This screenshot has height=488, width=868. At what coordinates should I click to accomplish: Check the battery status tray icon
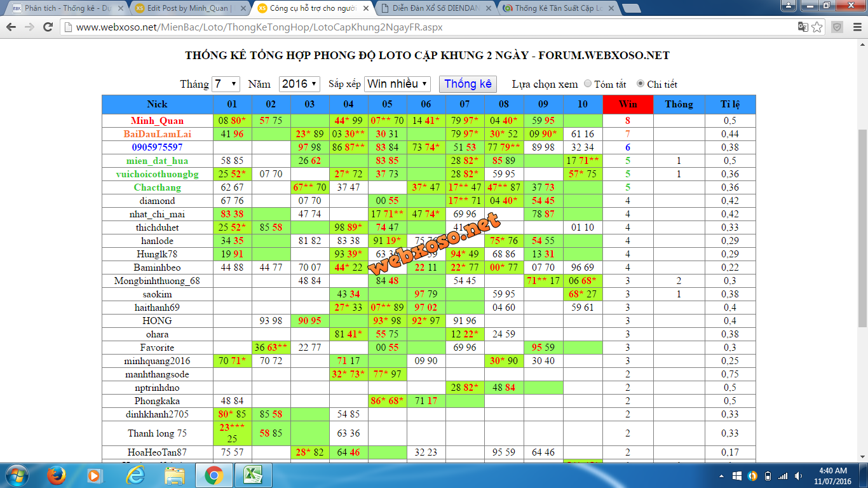click(768, 476)
